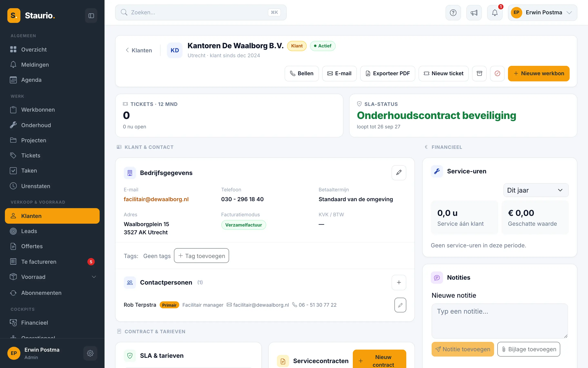The width and height of the screenshot is (588, 368).
Task: Open Financieel cockpit in the sidebar
Action: coord(52,323)
